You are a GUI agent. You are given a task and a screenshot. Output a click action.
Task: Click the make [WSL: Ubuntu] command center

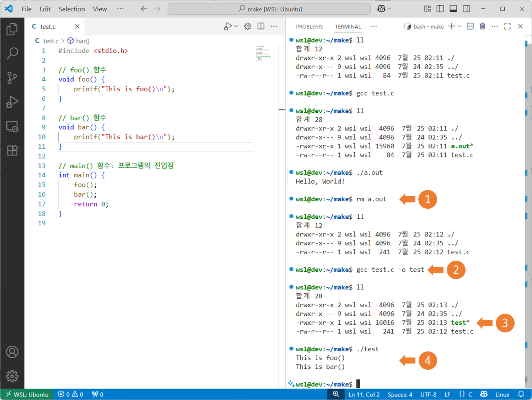(x=269, y=9)
